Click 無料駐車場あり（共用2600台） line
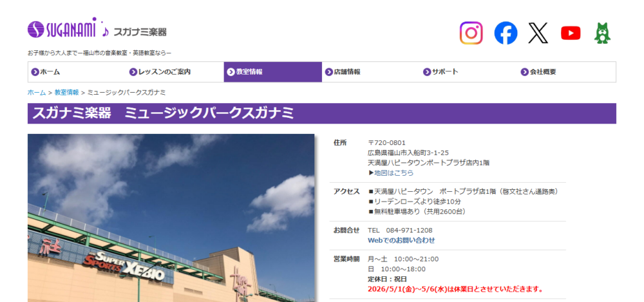 point(418,212)
